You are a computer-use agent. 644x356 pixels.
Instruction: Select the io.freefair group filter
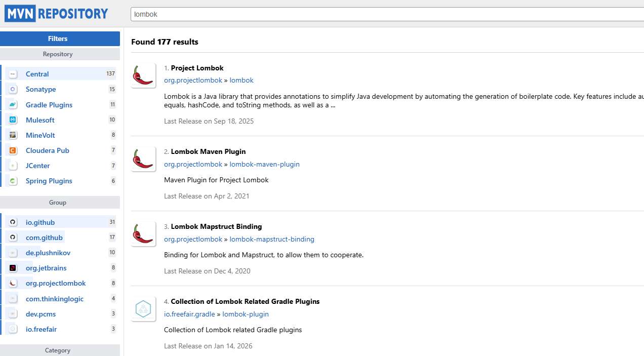point(42,329)
